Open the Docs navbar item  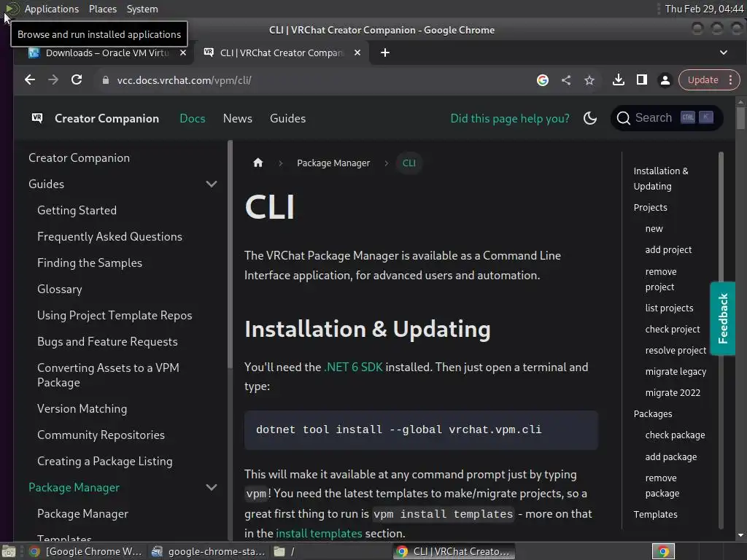(x=193, y=118)
